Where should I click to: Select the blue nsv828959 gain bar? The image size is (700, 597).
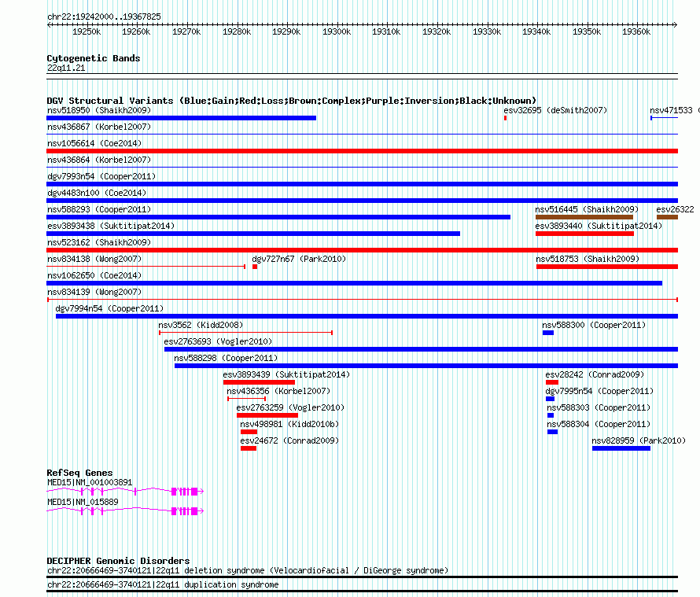[621, 448]
